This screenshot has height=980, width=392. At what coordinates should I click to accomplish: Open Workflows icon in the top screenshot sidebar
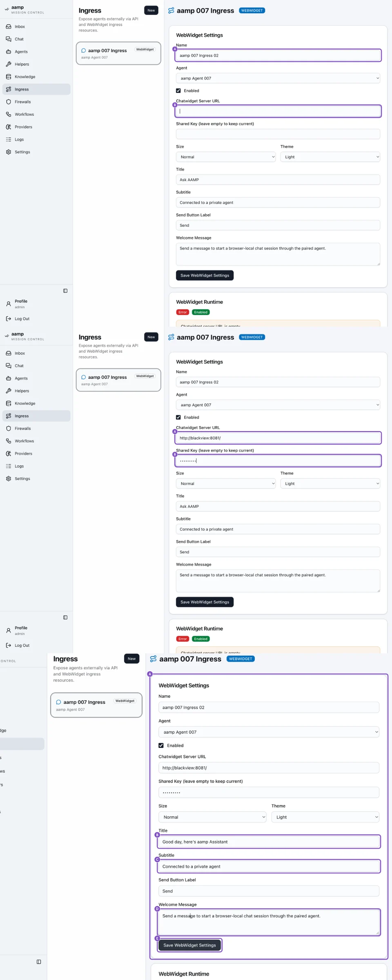(x=9, y=115)
